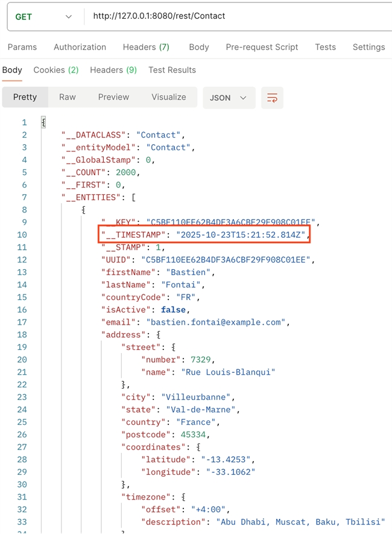Open the request Headers (7) tab
Image resolution: width=392 pixels, height=534 pixels.
coord(146,47)
